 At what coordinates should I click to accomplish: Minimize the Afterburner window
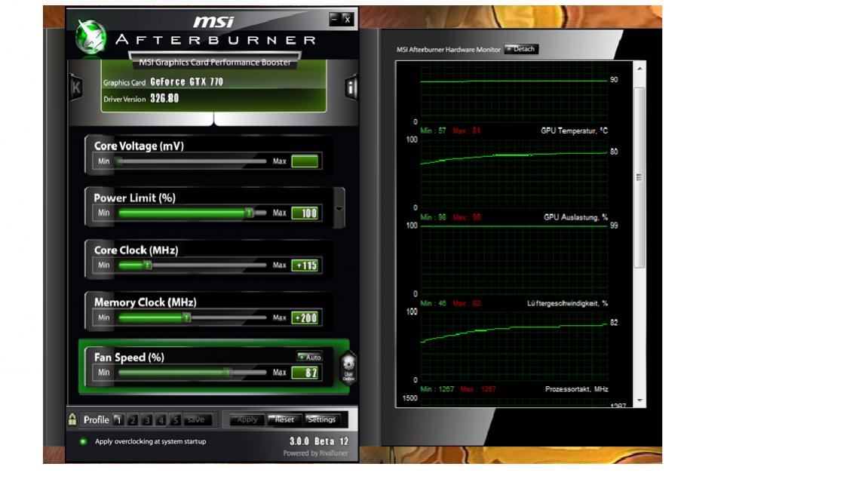click(334, 18)
